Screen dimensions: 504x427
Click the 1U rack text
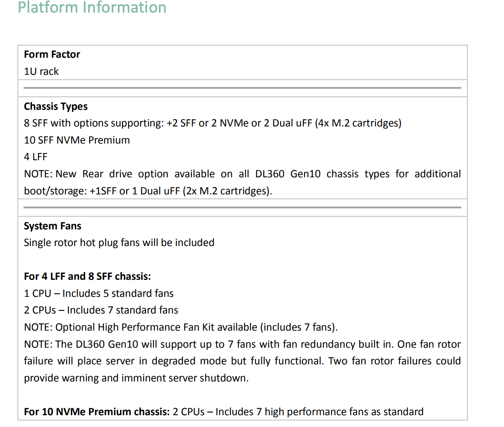41,72
